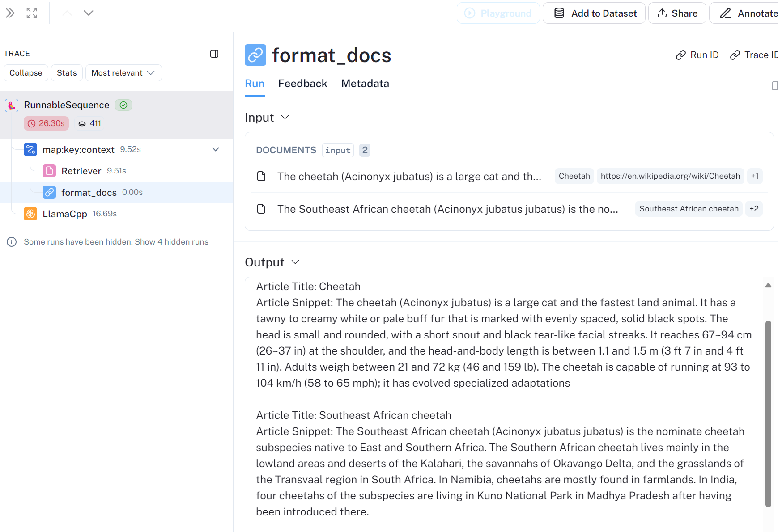Go to next run with down arrow
This screenshot has width=778, height=532.
coord(89,13)
